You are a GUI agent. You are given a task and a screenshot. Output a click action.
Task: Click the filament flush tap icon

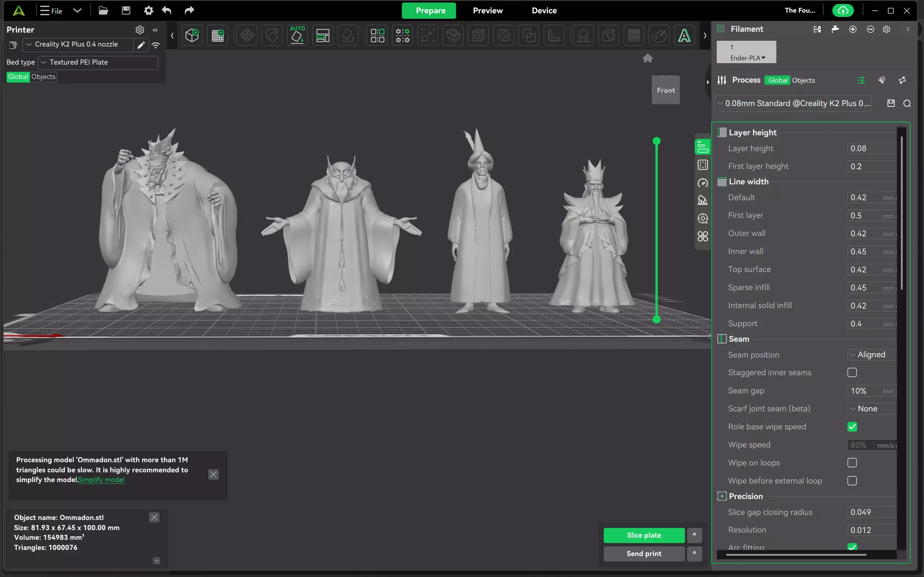[835, 29]
